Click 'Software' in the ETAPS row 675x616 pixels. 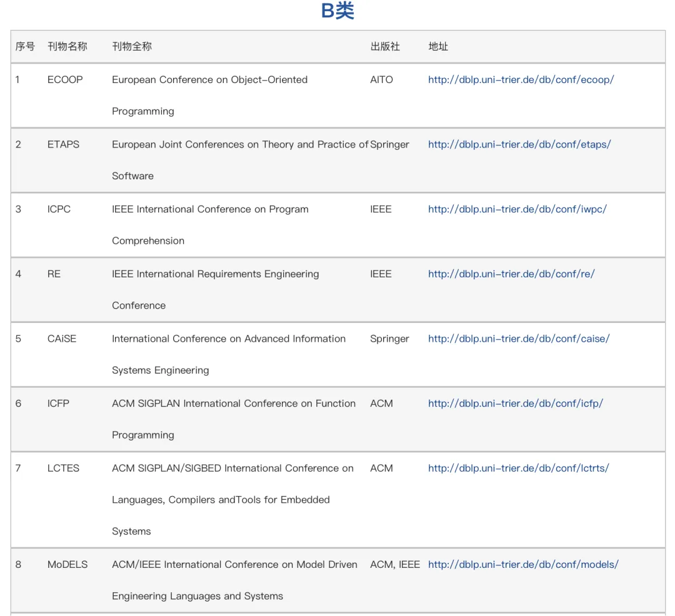(132, 176)
